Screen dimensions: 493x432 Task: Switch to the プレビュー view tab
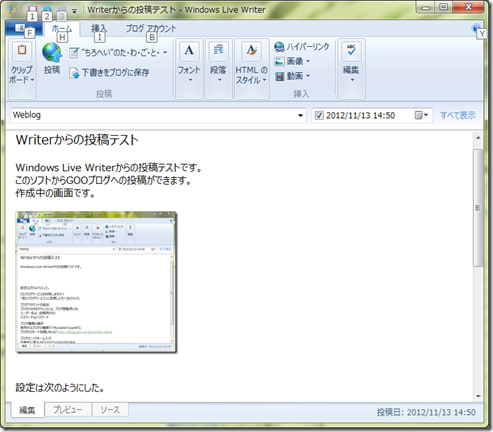click(x=68, y=410)
